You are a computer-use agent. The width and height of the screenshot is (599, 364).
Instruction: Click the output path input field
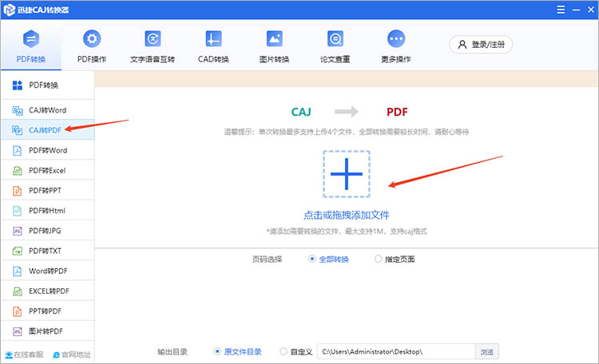(396, 351)
